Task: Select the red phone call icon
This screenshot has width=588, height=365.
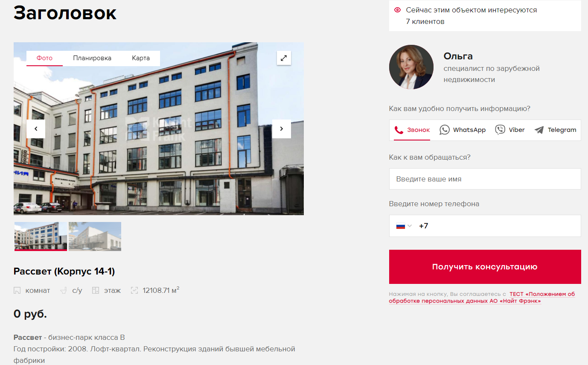Action: pyautogui.click(x=399, y=130)
